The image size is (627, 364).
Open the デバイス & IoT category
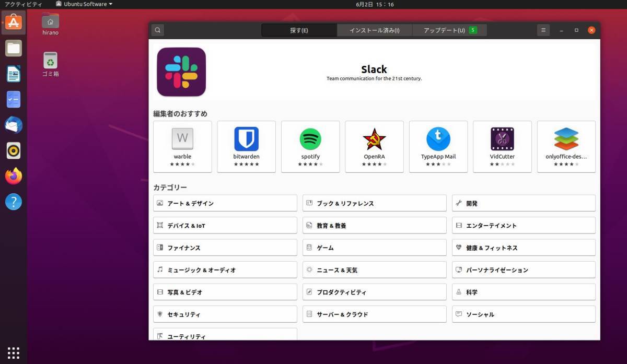pyautogui.click(x=225, y=226)
